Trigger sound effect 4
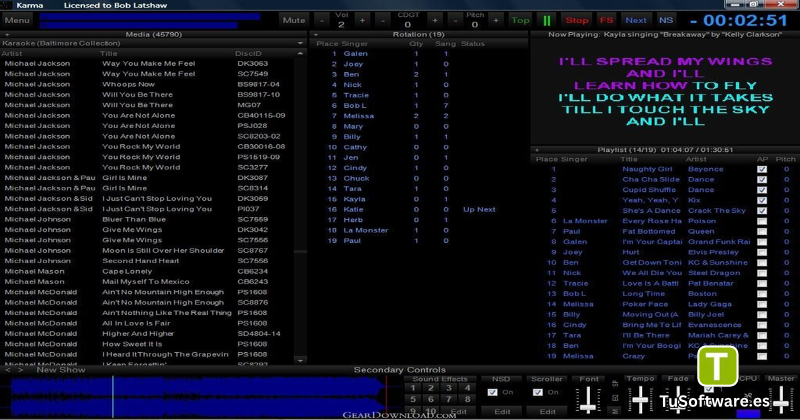 (467, 388)
